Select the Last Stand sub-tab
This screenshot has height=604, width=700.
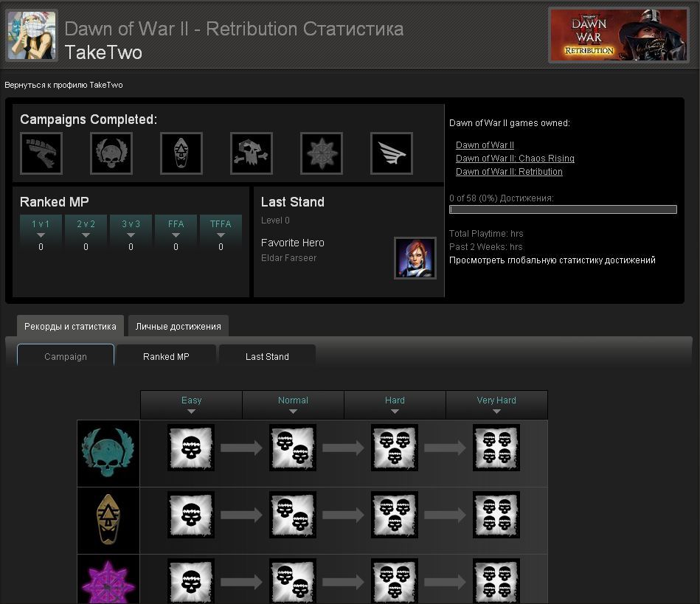coord(267,356)
